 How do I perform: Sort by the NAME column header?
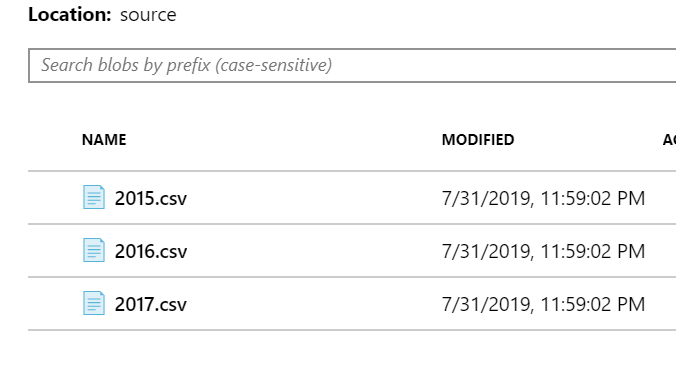(104, 140)
